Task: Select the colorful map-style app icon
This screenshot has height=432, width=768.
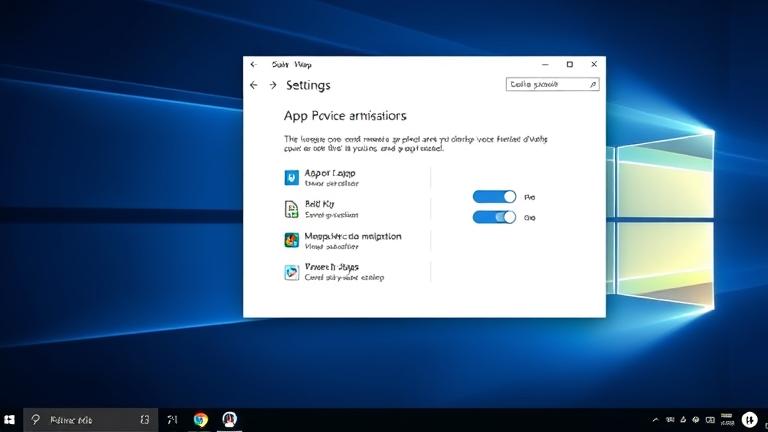Action: [291, 240]
